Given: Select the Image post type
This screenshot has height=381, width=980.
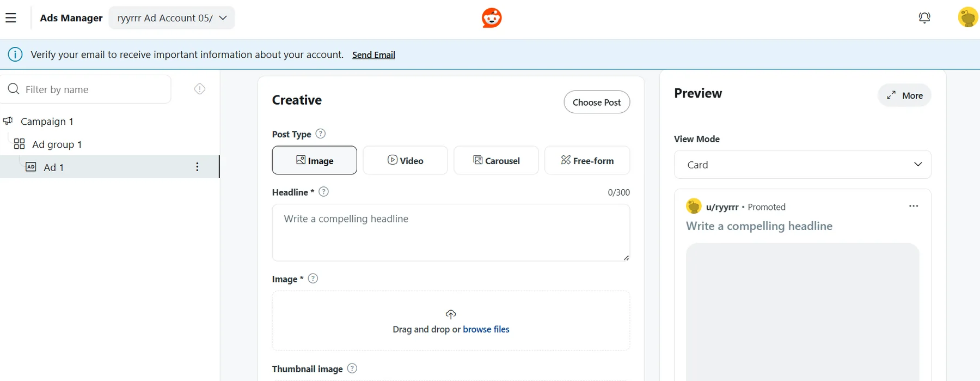Looking at the screenshot, I should click(x=315, y=160).
